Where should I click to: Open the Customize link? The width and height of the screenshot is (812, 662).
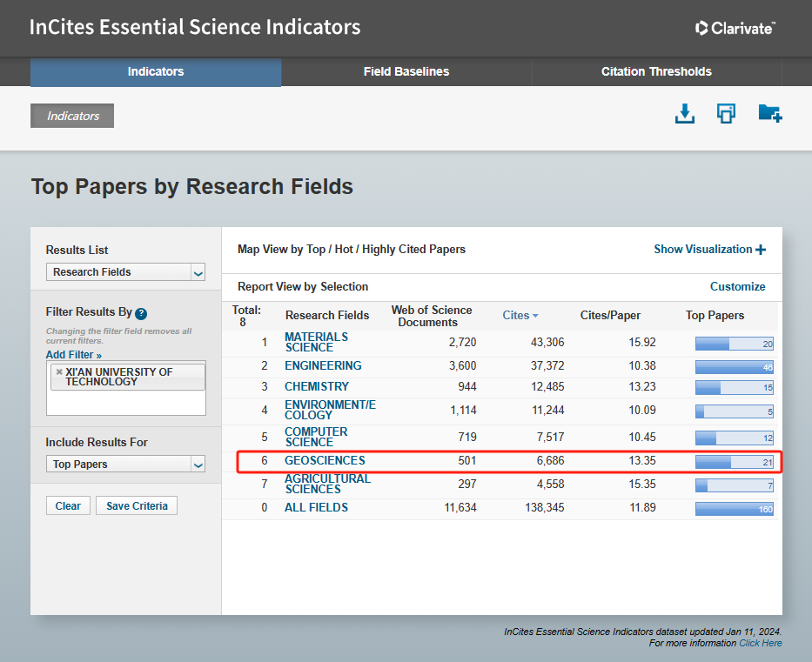pos(737,286)
